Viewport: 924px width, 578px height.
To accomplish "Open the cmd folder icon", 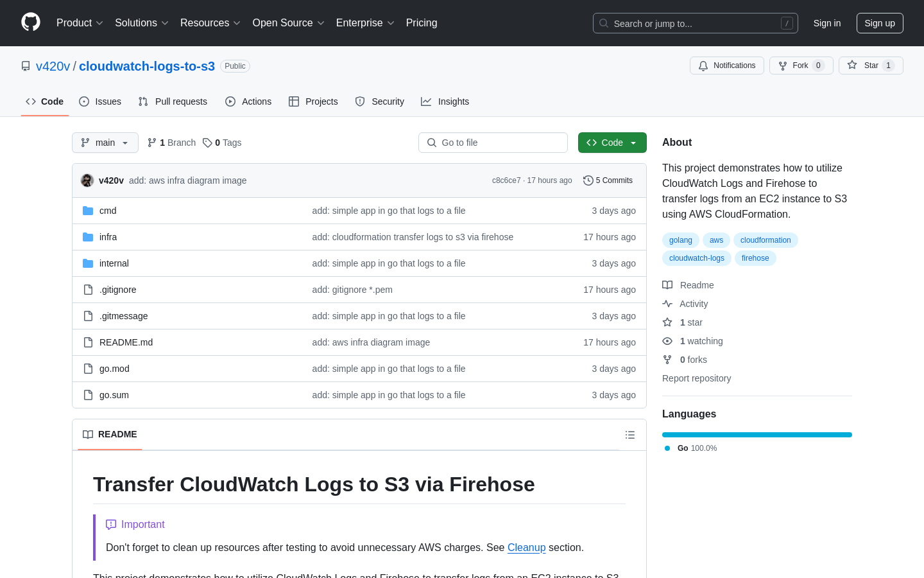I will point(88,211).
